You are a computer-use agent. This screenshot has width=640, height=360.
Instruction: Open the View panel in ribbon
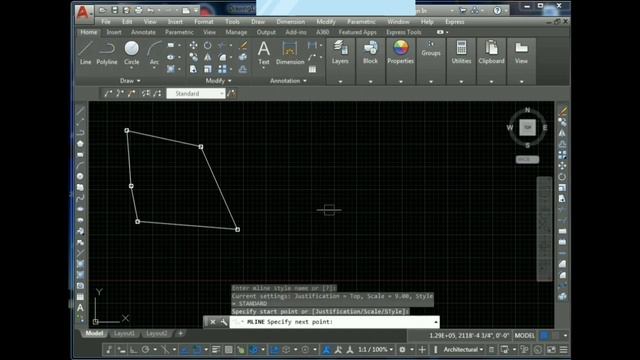(521, 52)
